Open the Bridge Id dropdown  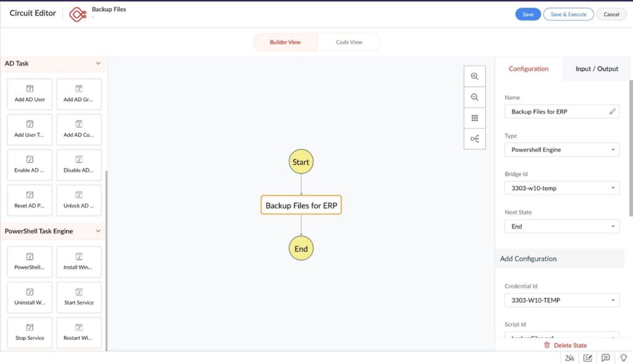[x=562, y=188]
